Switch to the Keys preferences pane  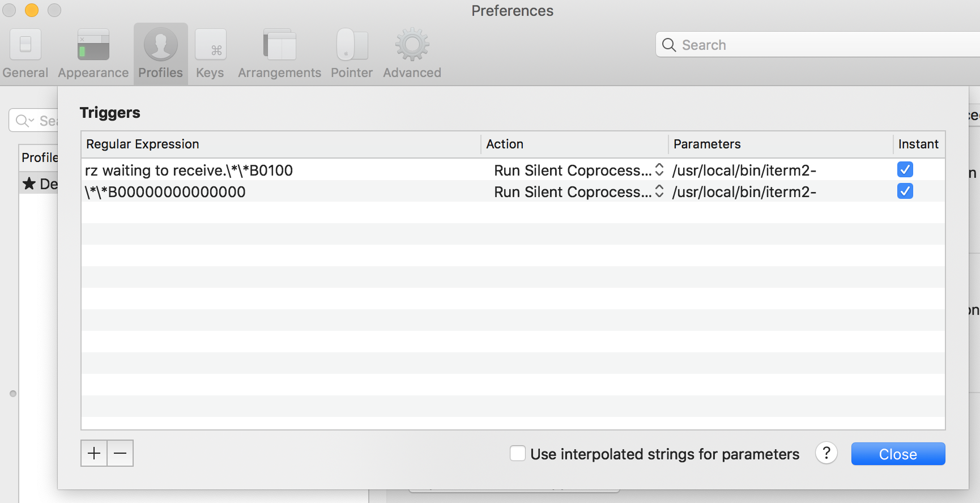[210, 54]
